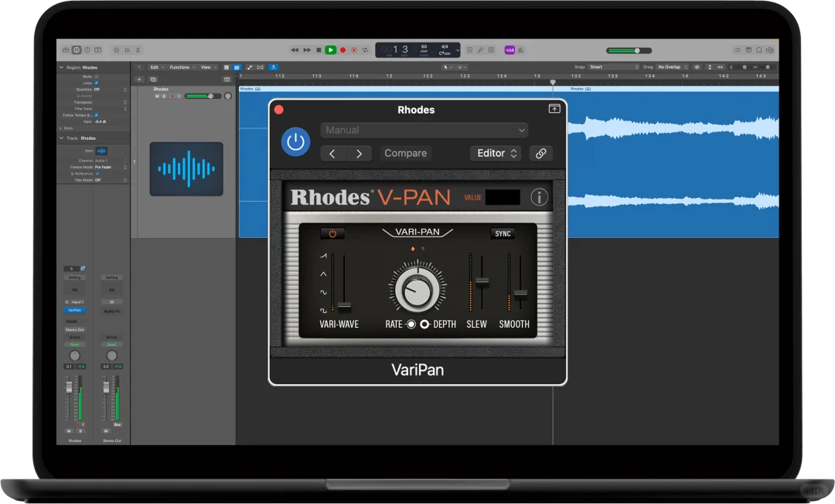
Task: Toggle the Flex show/hide icon
Action: 261,67
